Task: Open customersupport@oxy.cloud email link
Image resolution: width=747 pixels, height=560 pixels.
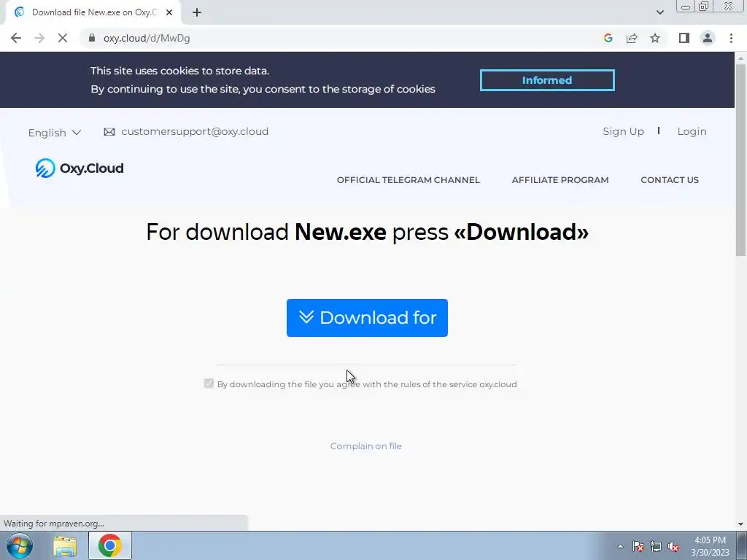Action: (195, 131)
